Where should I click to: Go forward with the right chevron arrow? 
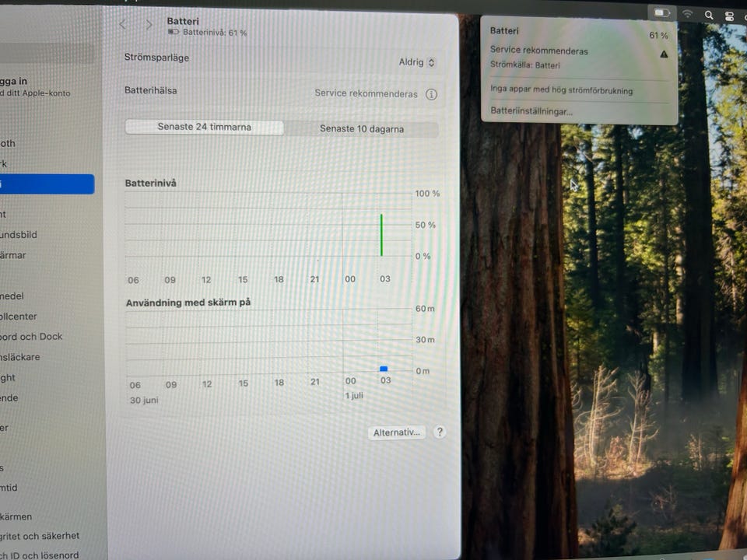[149, 24]
